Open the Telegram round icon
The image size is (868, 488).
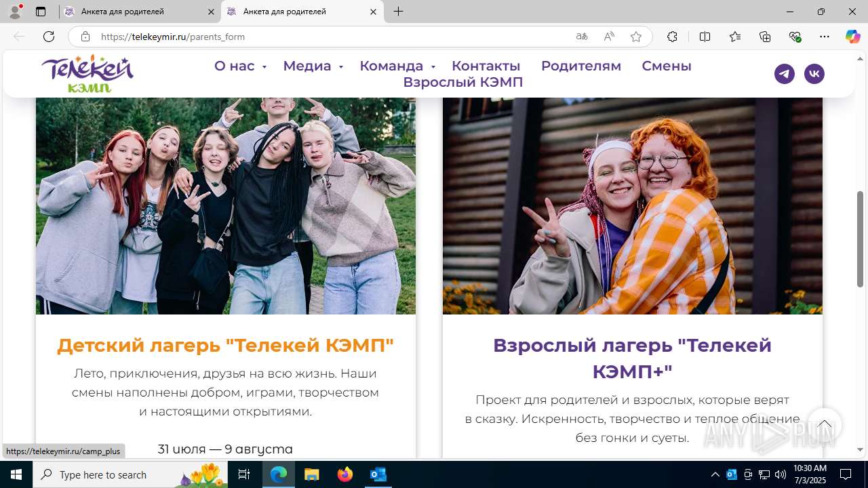(x=785, y=74)
